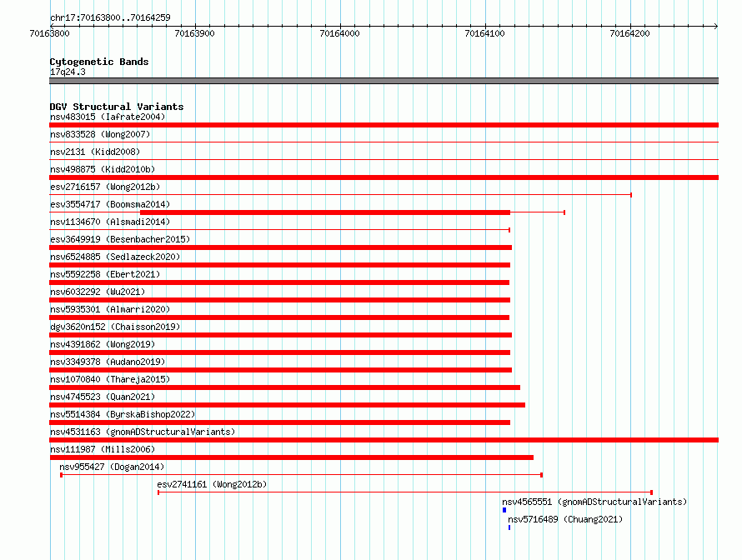The height and width of the screenshot is (560, 742).
Task: Open nsv6032292 (Wu2021) label
Action: click(98, 292)
